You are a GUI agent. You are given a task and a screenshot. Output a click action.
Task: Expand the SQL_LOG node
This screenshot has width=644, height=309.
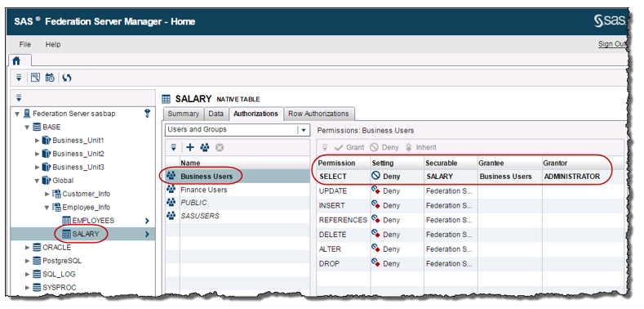[x=28, y=275]
